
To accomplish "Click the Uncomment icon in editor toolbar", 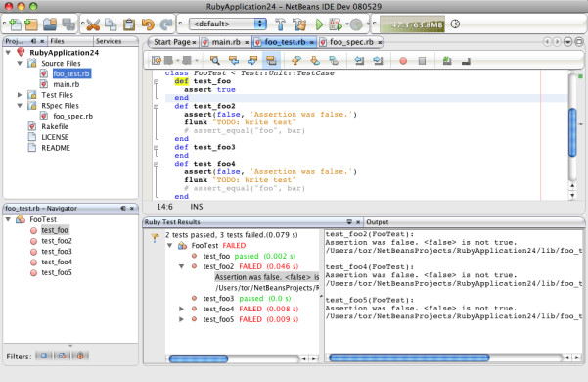I will (x=466, y=61).
